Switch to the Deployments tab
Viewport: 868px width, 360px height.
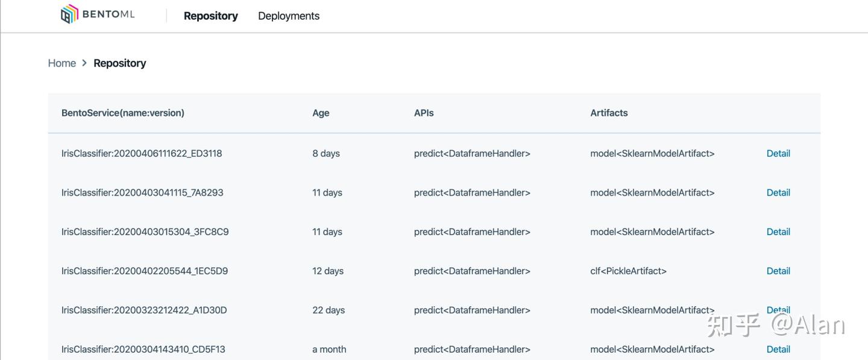(x=289, y=16)
